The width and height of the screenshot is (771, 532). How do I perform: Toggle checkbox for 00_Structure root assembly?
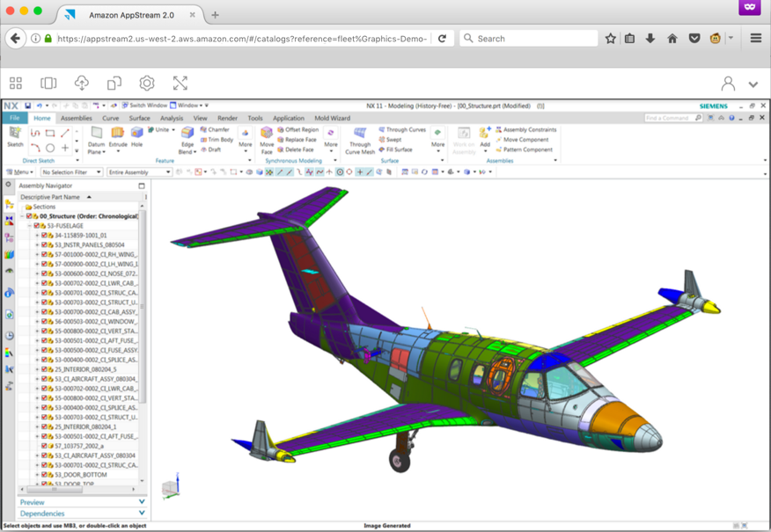(29, 216)
